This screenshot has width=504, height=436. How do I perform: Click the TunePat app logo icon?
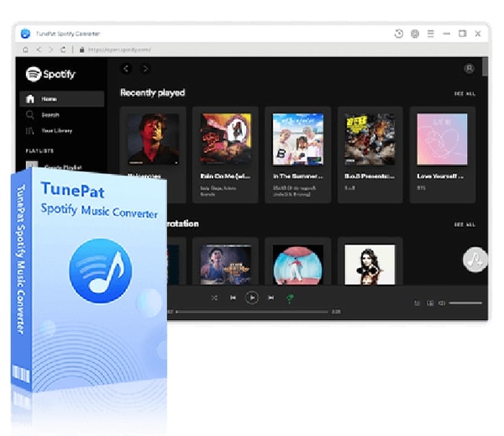pyautogui.click(x=25, y=34)
